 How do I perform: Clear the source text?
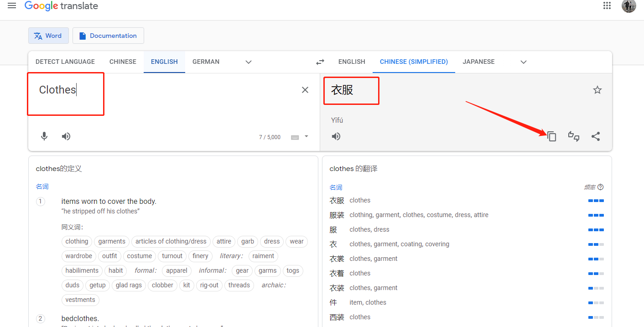click(305, 90)
